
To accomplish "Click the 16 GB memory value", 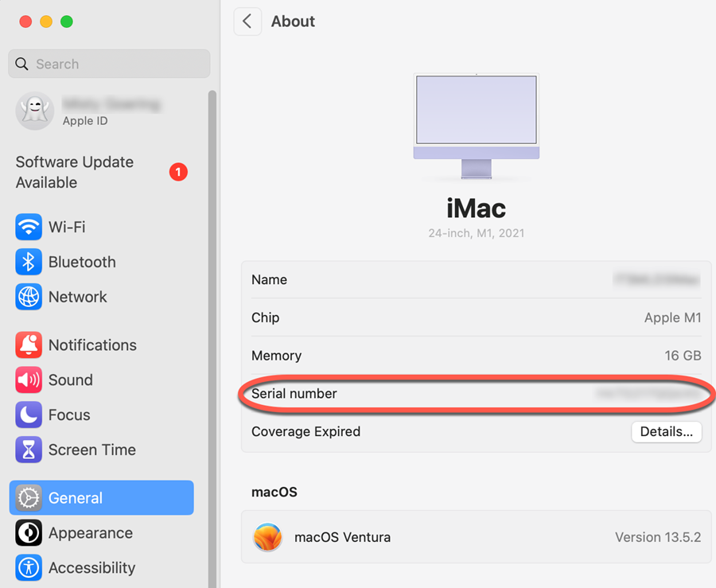I will pos(683,356).
